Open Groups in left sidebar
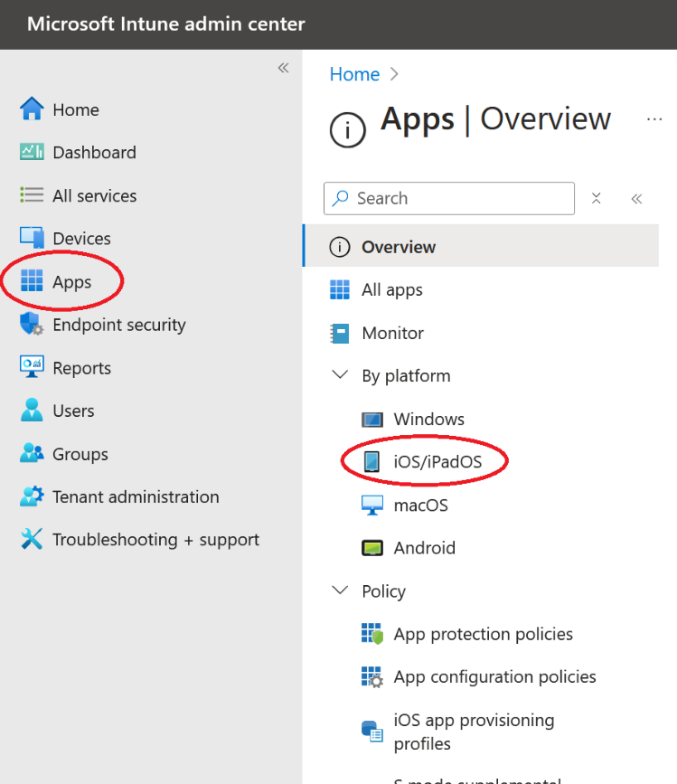The width and height of the screenshot is (677, 784). click(80, 454)
